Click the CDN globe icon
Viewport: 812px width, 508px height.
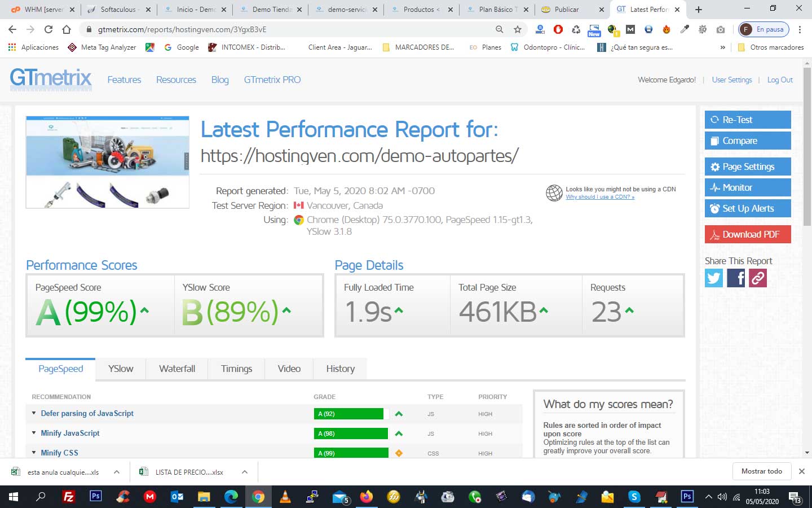(x=554, y=193)
